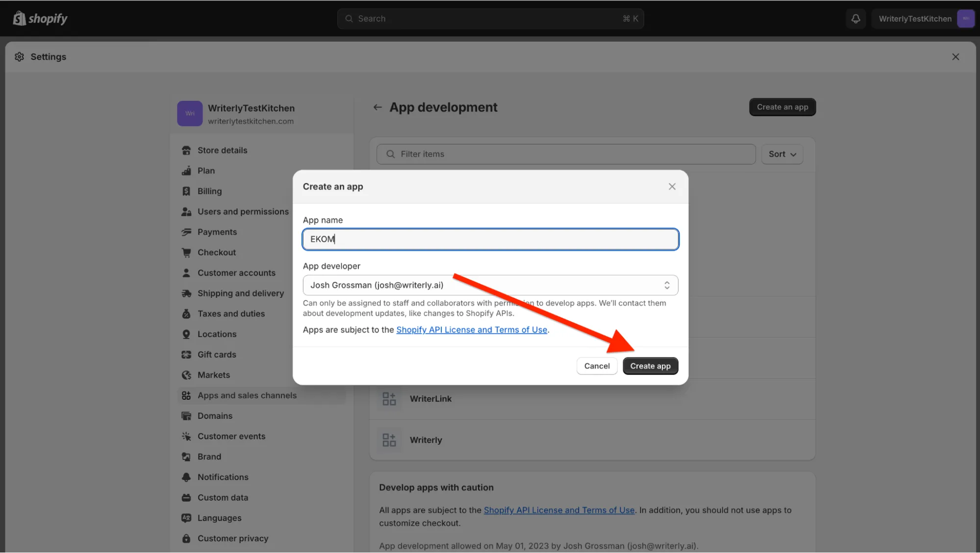
Task: Click the Settings gear icon
Action: [x=19, y=57]
